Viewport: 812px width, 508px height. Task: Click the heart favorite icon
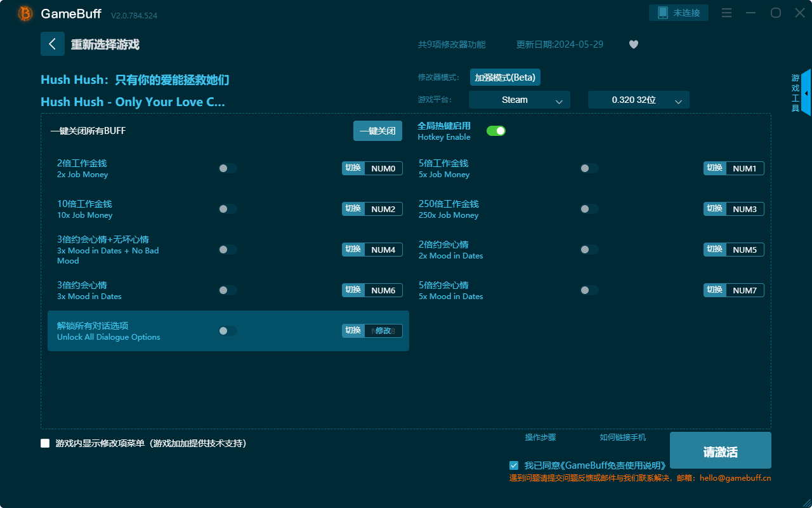click(634, 44)
